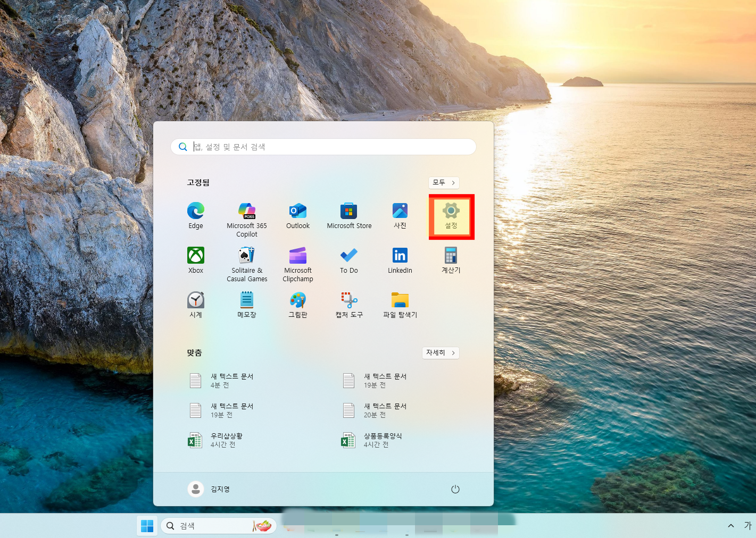Image resolution: width=756 pixels, height=538 pixels.
Task: Click the power button in Start menu
Action: point(455,489)
